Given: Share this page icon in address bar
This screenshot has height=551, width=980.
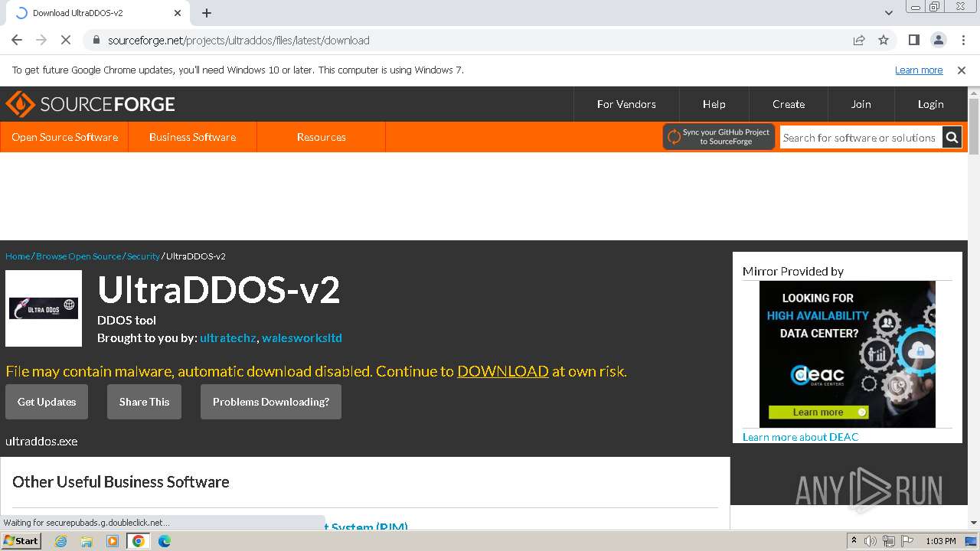Looking at the screenshot, I should (859, 40).
